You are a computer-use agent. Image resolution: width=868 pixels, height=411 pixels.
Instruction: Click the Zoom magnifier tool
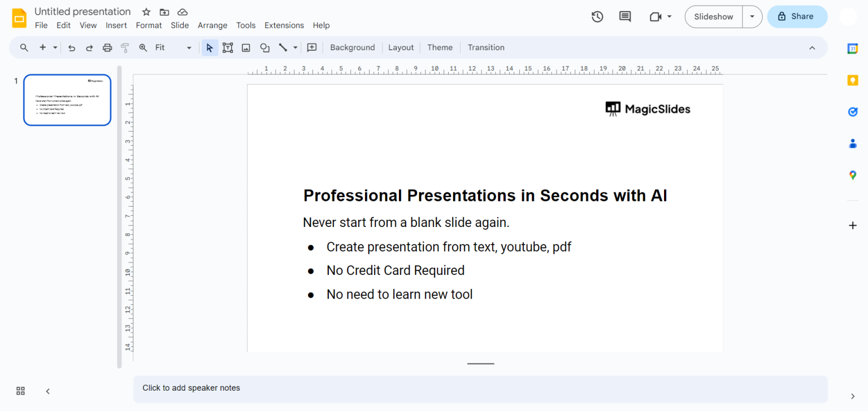point(143,47)
